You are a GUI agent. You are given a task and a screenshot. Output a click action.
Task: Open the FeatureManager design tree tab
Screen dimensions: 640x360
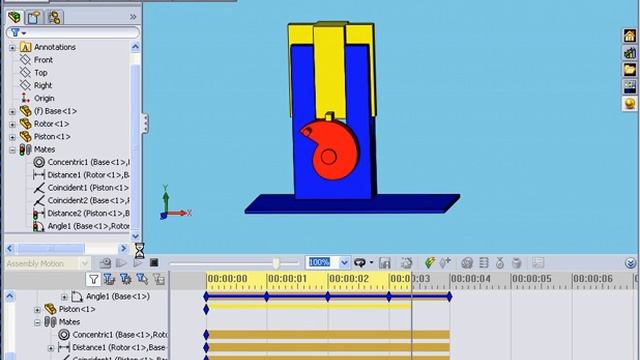point(15,17)
